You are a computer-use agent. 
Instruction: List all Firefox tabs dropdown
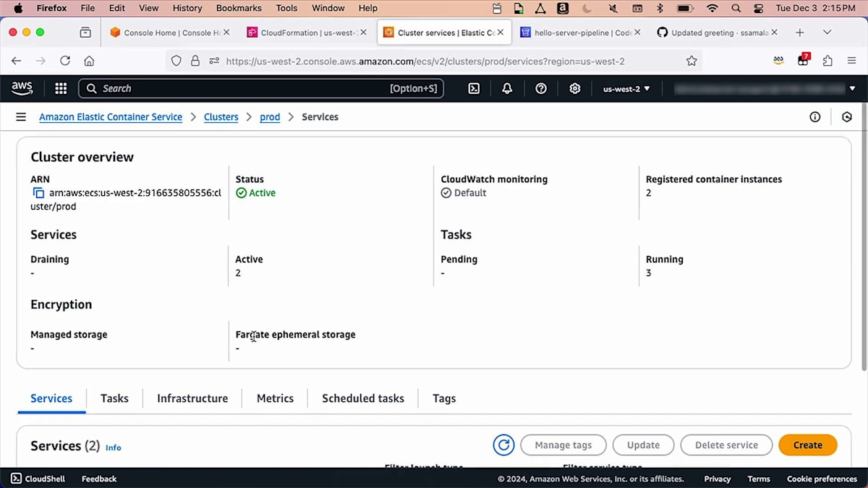pos(827,33)
